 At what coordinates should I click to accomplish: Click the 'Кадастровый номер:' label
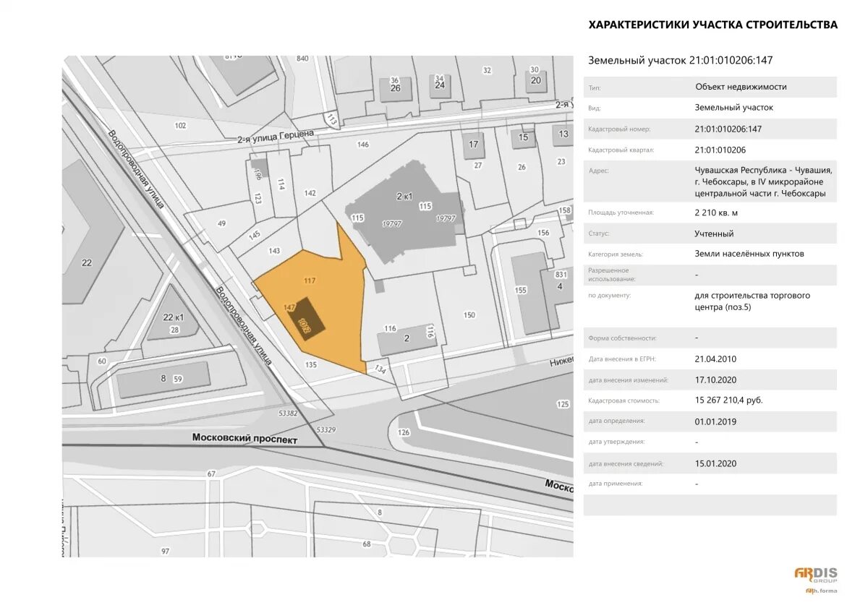pos(619,129)
